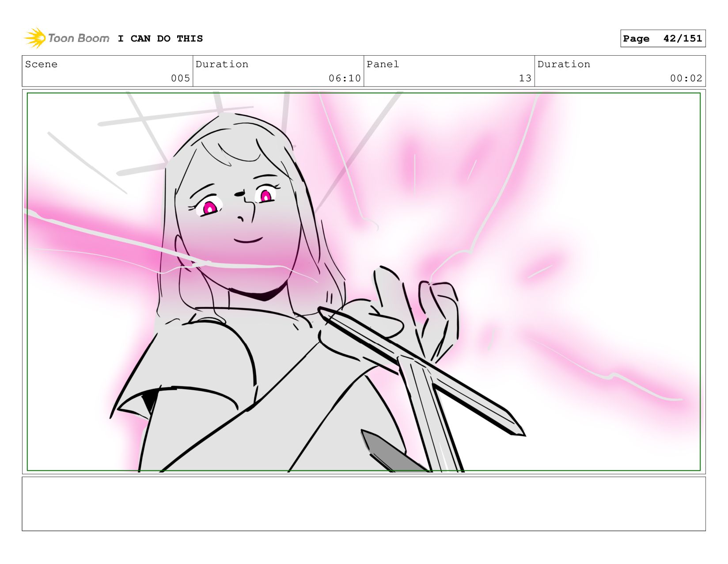Click the Page 42/151 box

tap(663, 38)
